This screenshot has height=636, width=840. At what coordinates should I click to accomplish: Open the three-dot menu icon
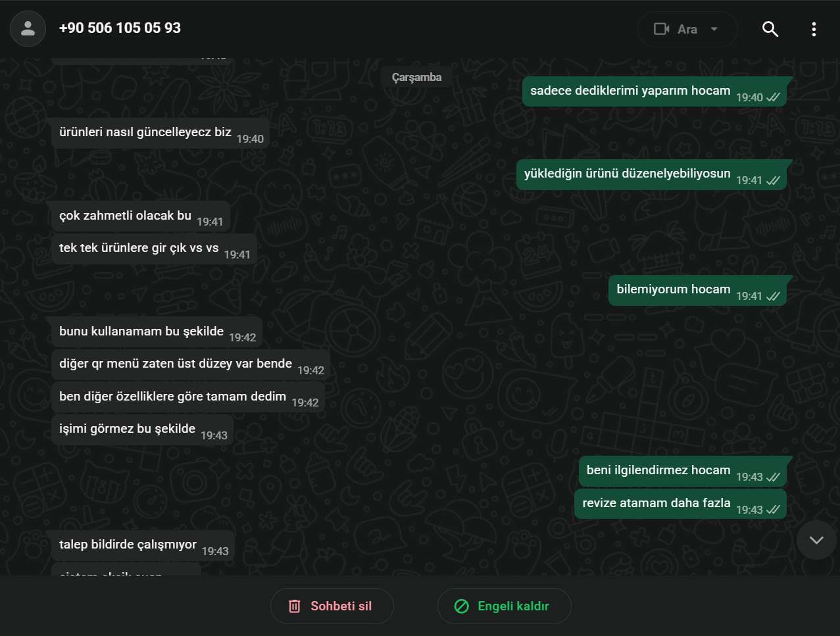pos(814,29)
